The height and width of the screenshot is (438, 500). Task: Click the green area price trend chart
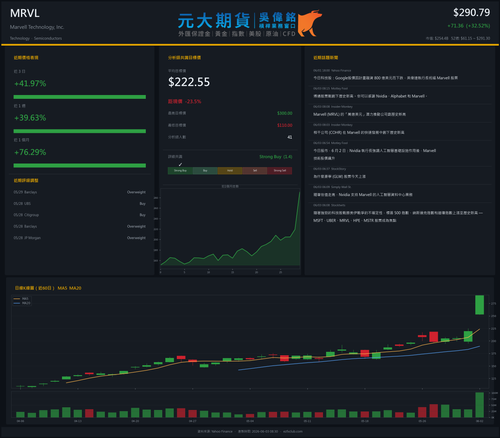point(230,228)
